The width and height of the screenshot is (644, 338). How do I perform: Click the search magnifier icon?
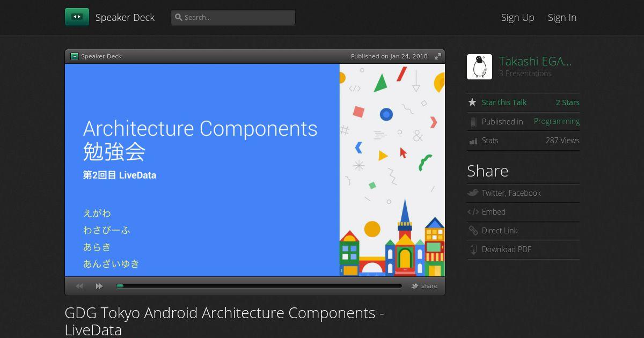tap(179, 17)
